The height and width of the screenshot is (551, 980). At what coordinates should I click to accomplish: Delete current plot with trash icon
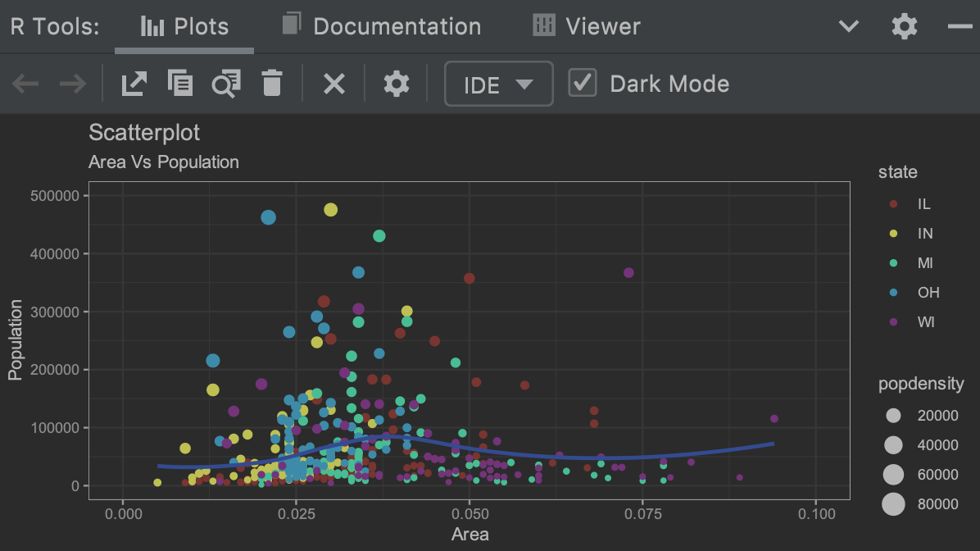[272, 83]
